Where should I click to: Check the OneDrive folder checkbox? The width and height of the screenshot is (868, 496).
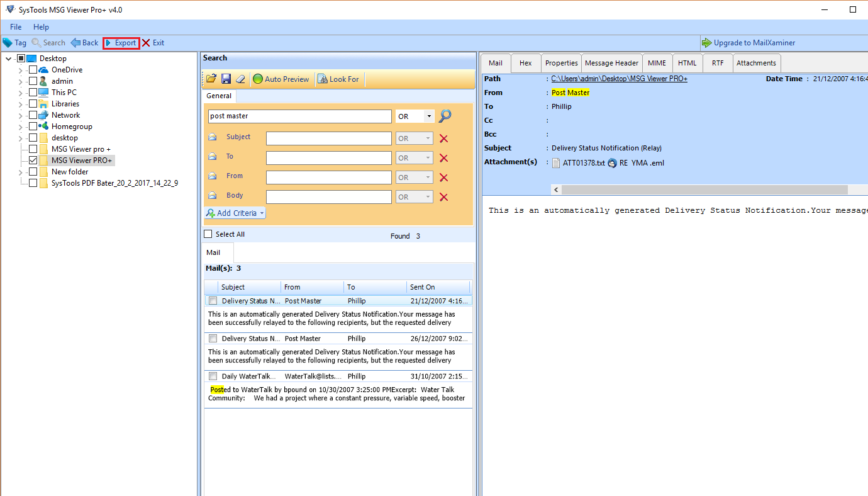tap(33, 70)
